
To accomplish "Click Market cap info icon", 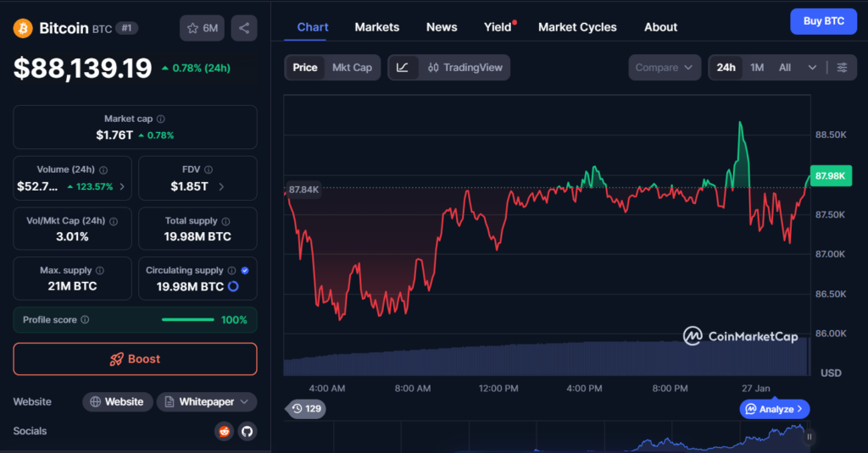I will coord(161,119).
